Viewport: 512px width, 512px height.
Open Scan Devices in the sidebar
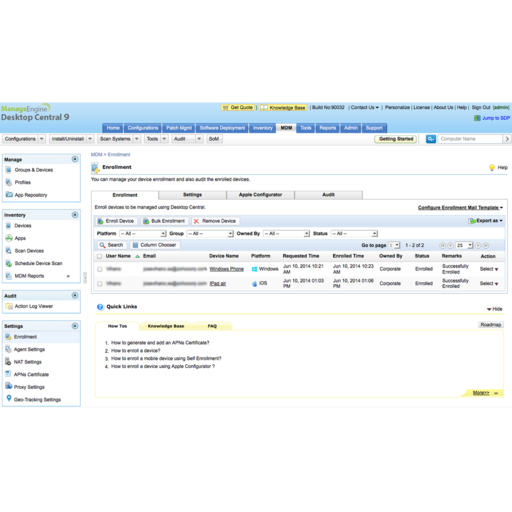tap(29, 251)
